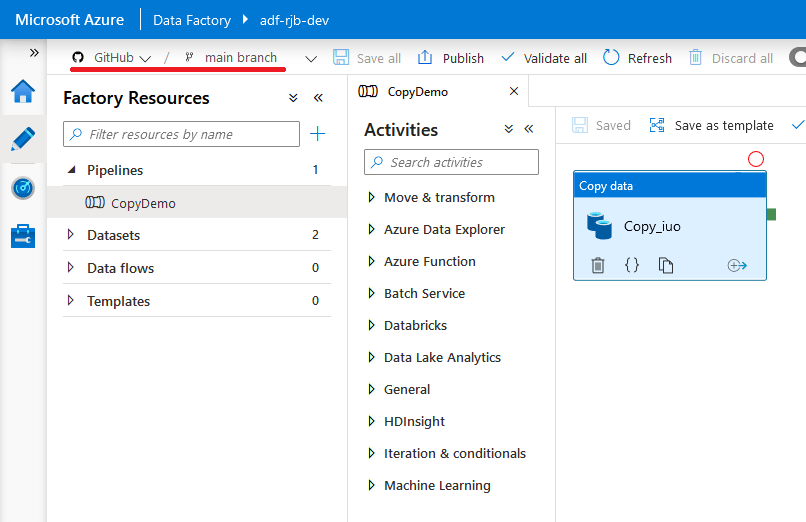
Task: Close the CopyDemo tab
Action: pos(514,92)
